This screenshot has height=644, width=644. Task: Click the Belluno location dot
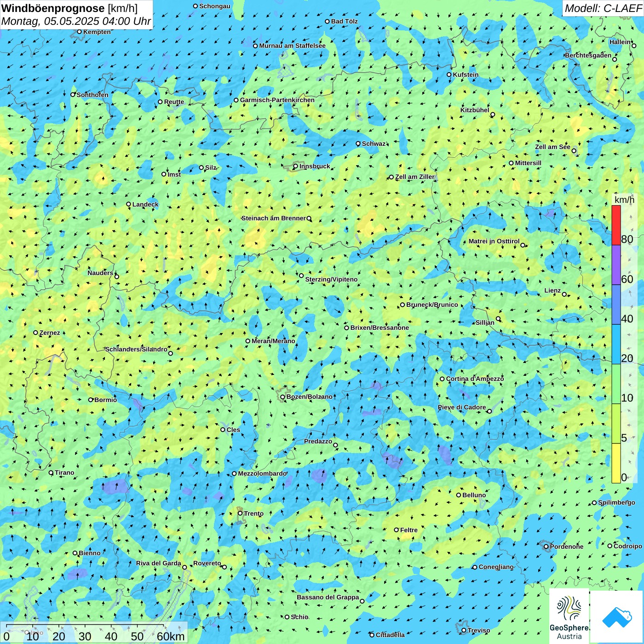[x=459, y=495]
